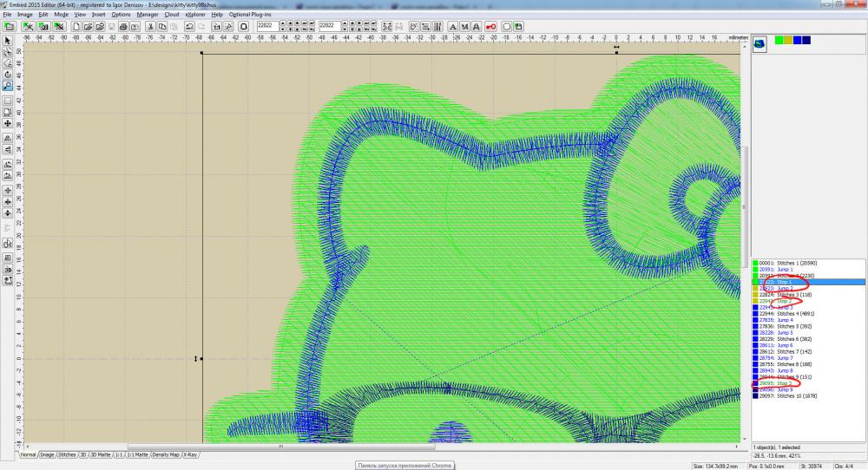868x470 pixels.
Task: Select 'Stitches 7 (142)' row
Action: pyautogui.click(x=807, y=352)
